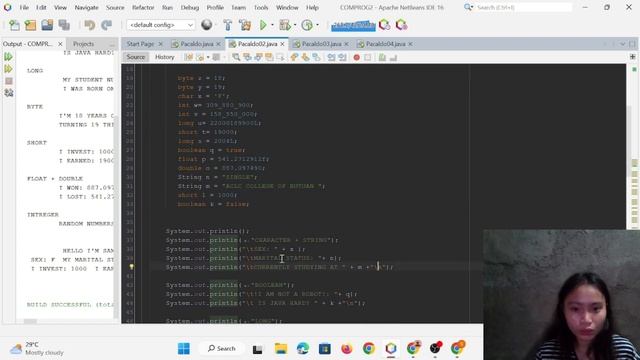The image size is (640, 360).
Task: Toggle Highlight Search in the editor toolbar
Action: (269, 58)
